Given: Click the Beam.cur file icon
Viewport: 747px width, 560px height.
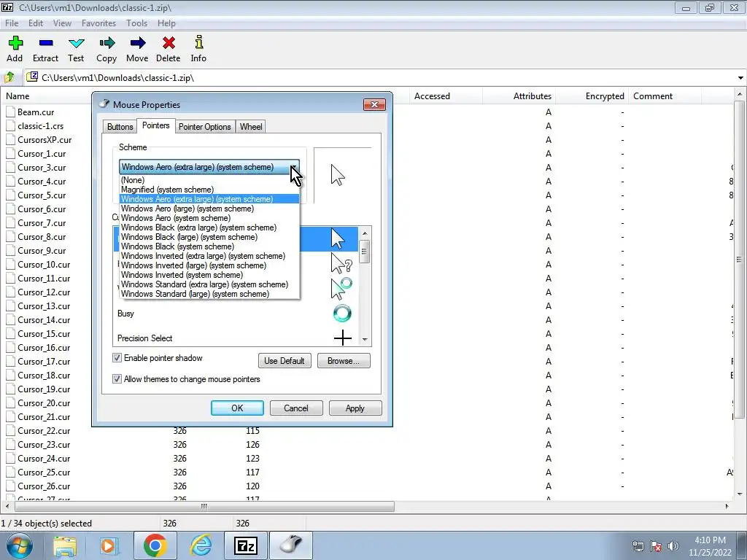Looking at the screenshot, I should coord(10,112).
